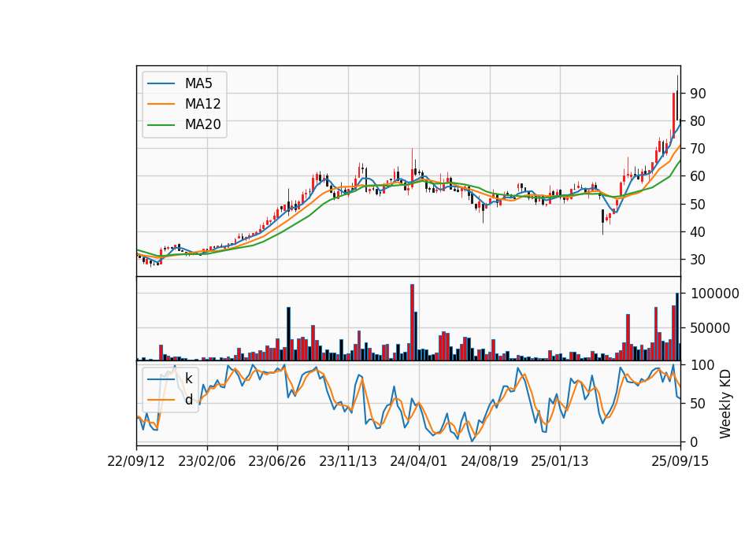
Task: Click the price axis label 60
Action: pos(698,176)
